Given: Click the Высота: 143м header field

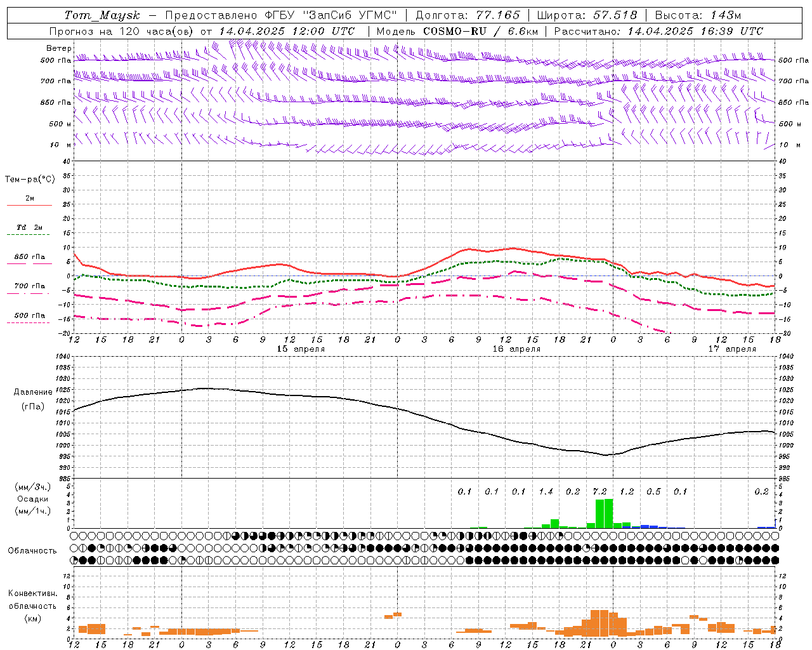Looking at the screenshot, I should pos(698,15).
